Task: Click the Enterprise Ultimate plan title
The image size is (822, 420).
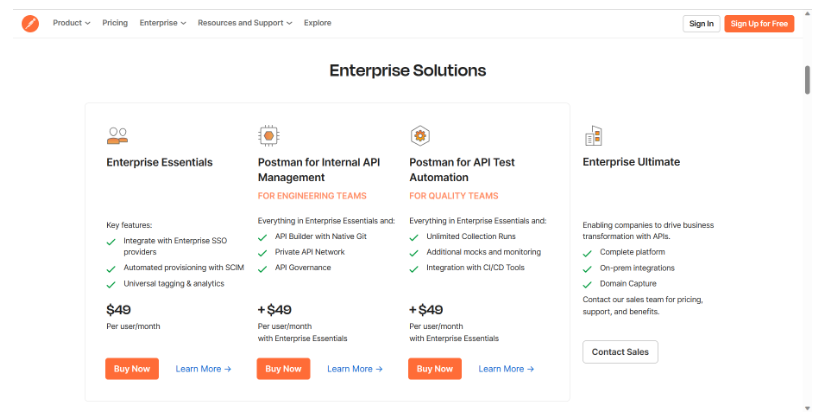Action: (631, 162)
